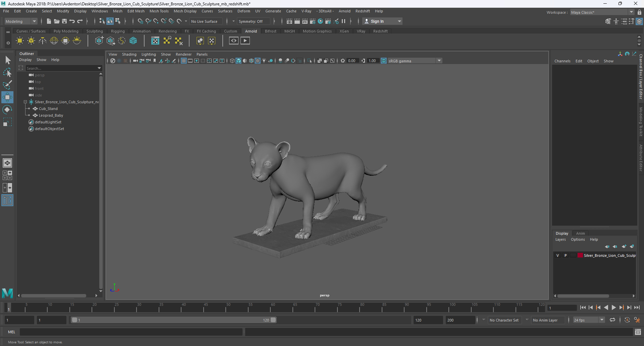Viewport: 644px width, 346px height.
Task: Create an Arnold light portal from the shelf
Action: coord(65,41)
